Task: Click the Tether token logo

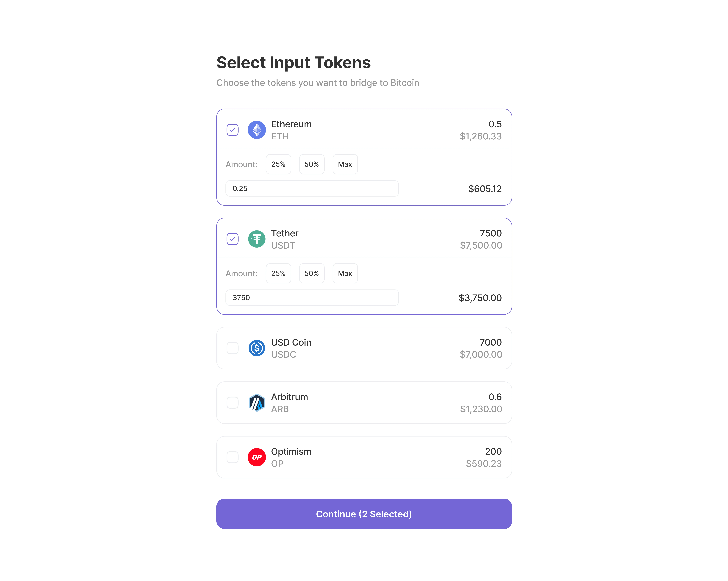Action: [x=257, y=239]
